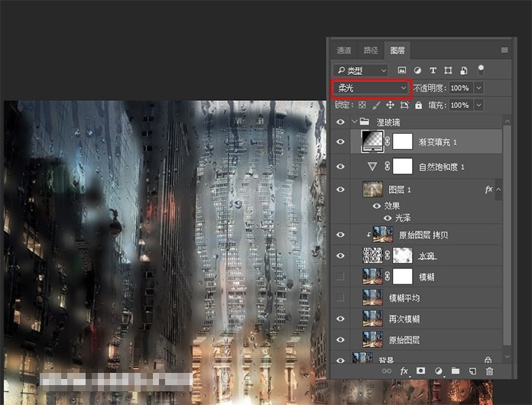The image size is (532, 405).
Task: Open the 不透明度 slider arrow
Action: point(478,88)
